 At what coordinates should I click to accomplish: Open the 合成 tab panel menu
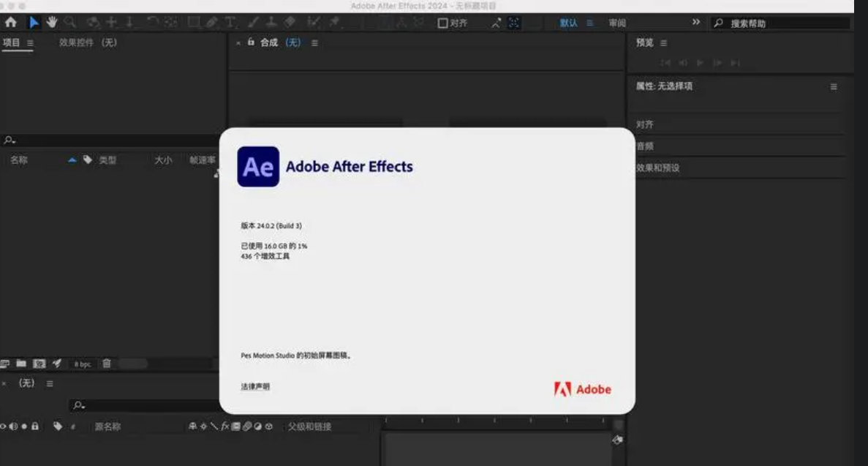tap(313, 42)
